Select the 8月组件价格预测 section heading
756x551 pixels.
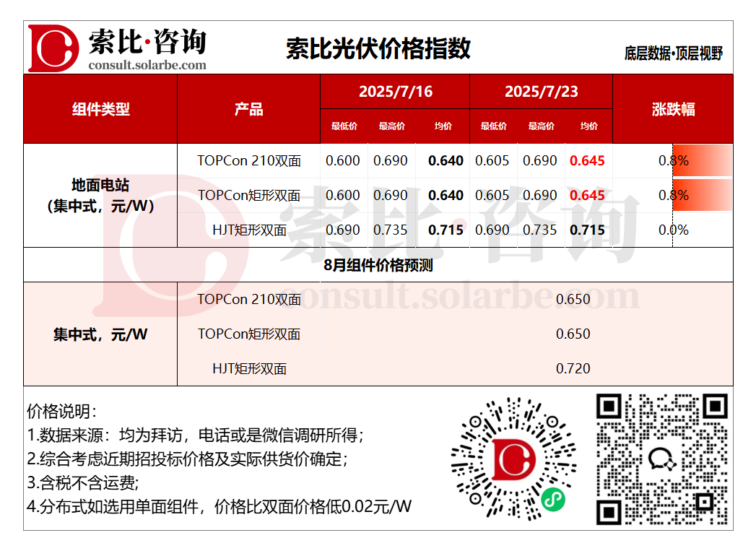click(x=378, y=265)
